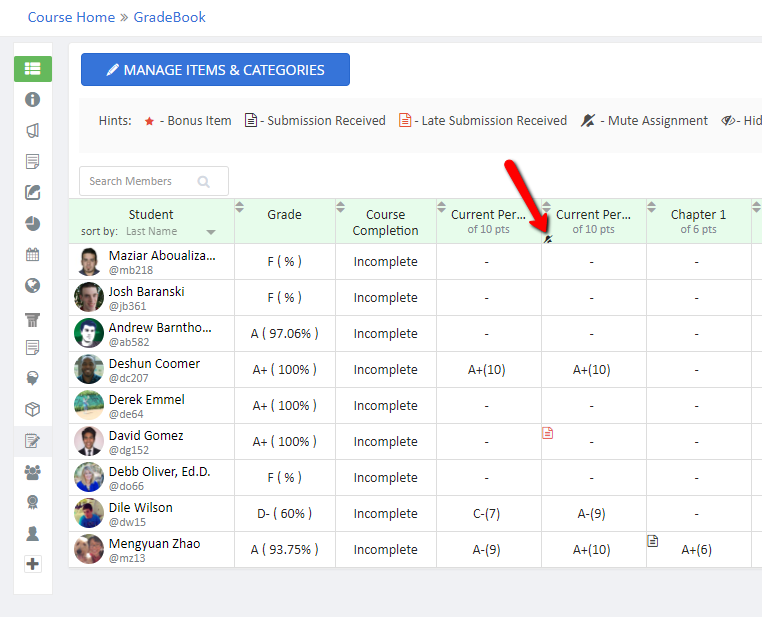Click the green list icon atop sidebar

(33, 69)
